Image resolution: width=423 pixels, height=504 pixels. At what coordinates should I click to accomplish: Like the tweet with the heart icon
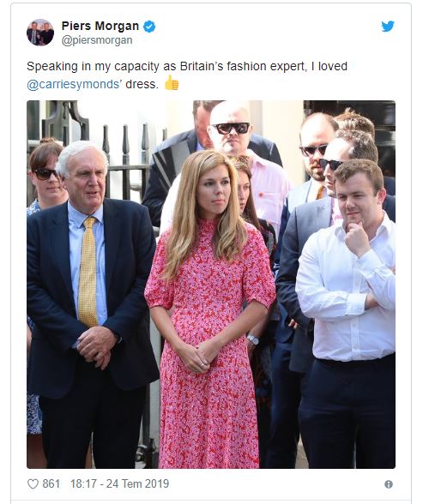33,483
